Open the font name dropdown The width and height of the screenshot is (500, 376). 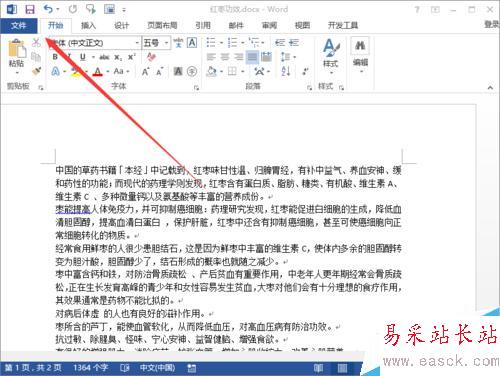tap(137, 43)
